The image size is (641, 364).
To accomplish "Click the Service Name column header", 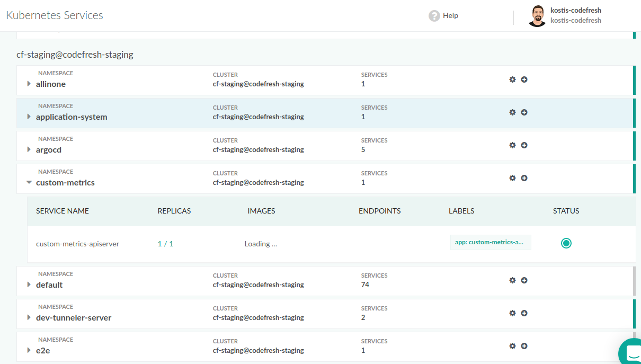I will (63, 211).
